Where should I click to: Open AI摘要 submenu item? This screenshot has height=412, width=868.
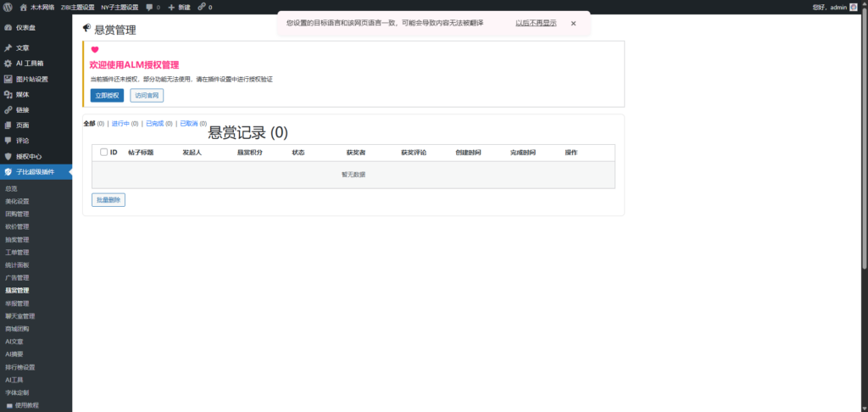14,354
